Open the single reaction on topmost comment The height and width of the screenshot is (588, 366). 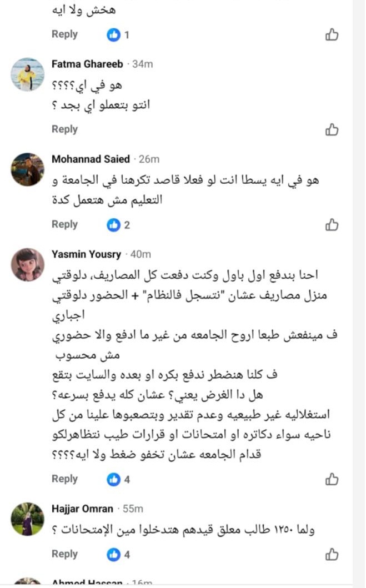[x=118, y=35]
